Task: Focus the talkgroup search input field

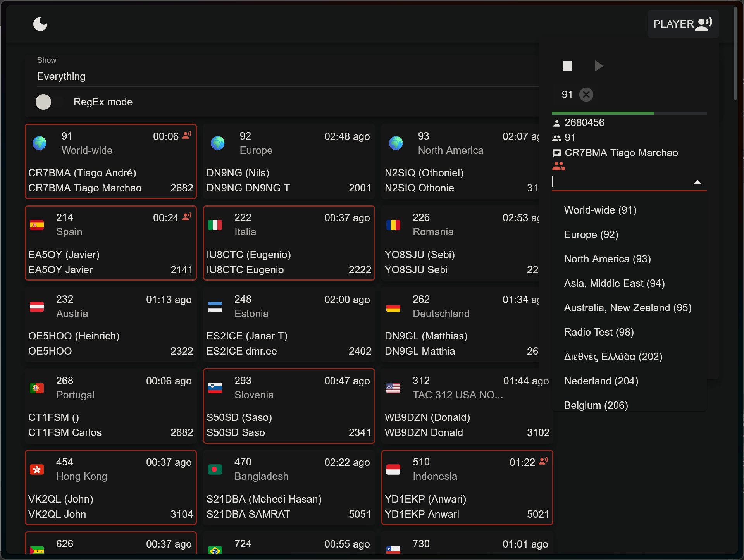Action: point(620,182)
